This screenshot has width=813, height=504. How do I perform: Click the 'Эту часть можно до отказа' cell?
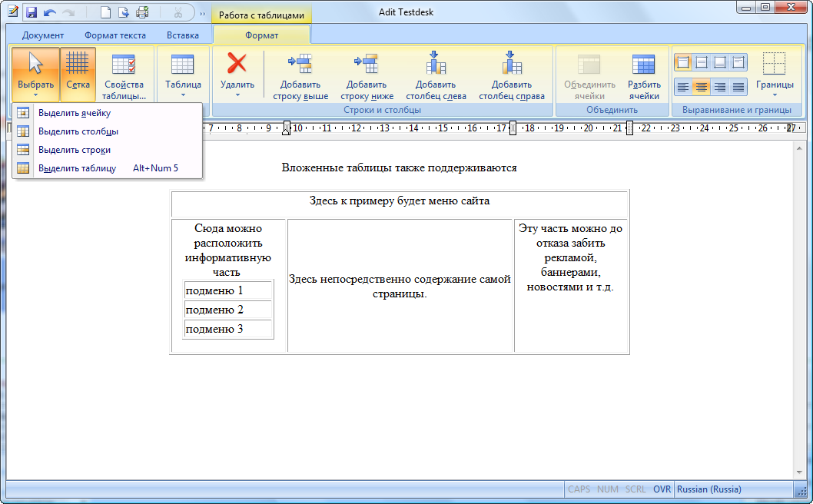(x=570, y=286)
